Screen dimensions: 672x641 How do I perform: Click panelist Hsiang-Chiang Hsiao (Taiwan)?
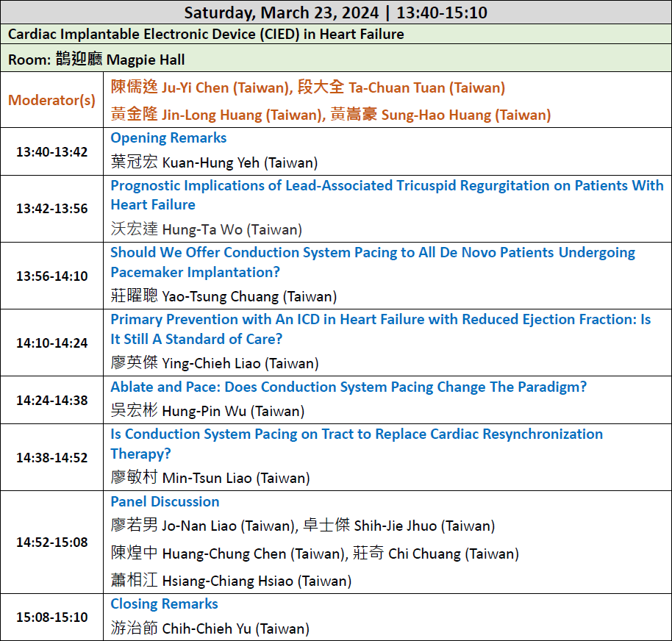point(231,581)
